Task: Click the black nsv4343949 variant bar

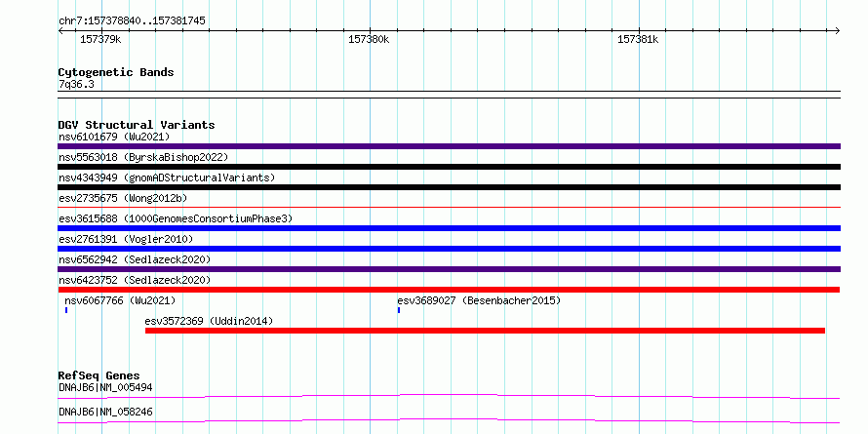Action: pos(449,187)
